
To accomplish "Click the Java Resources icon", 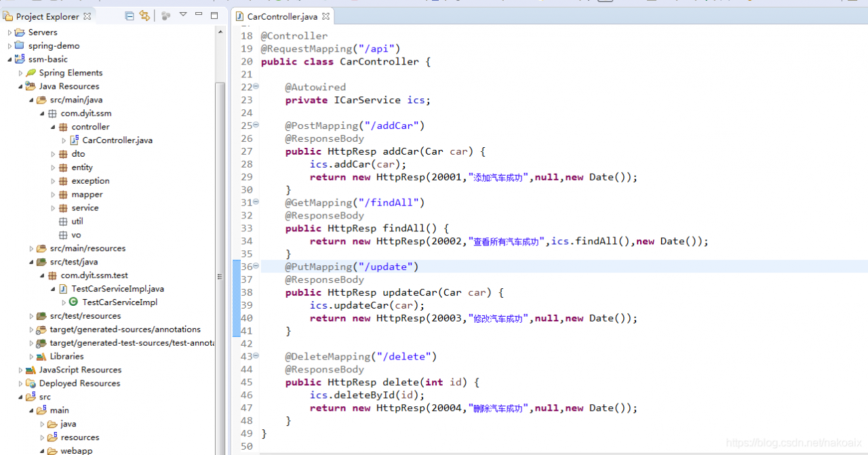I will (31, 86).
